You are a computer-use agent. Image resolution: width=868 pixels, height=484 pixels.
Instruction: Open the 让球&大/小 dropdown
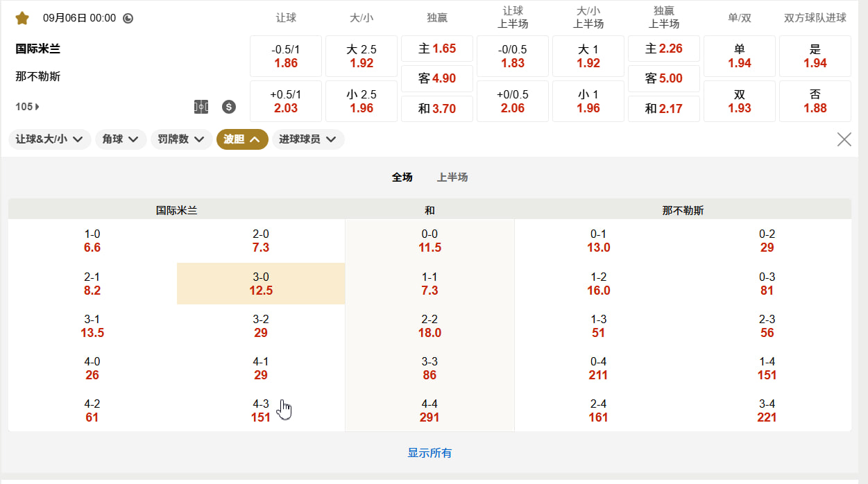coord(50,139)
